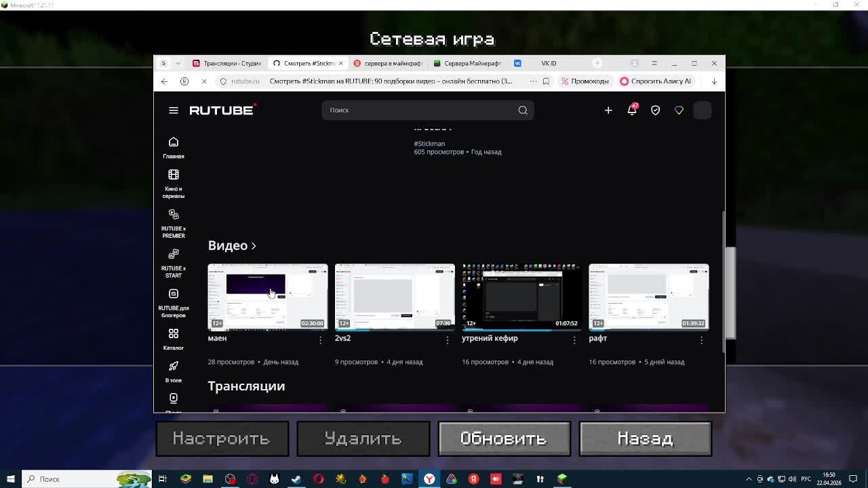Click the shield icon in RUTUBE header
This screenshot has width=868, height=488.
point(655,110)
